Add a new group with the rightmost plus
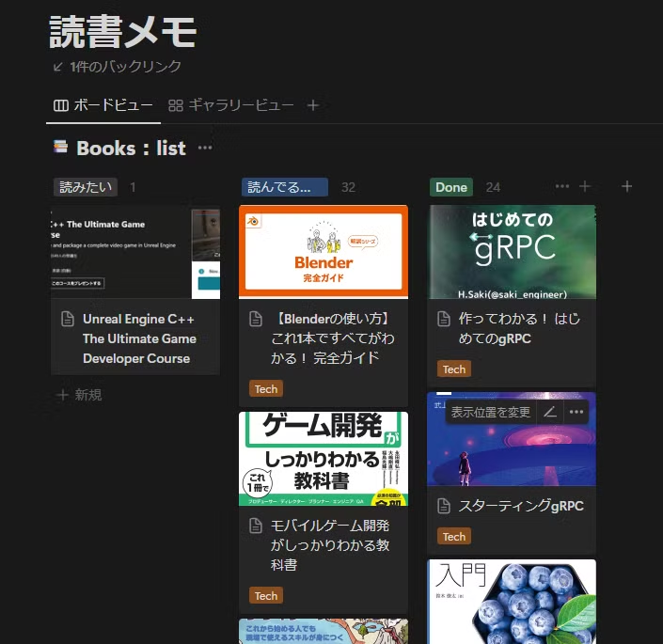 point(627,186)
